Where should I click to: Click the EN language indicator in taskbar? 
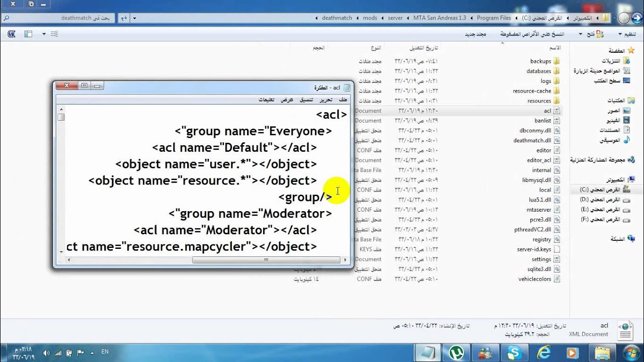[x=105, y=352]
